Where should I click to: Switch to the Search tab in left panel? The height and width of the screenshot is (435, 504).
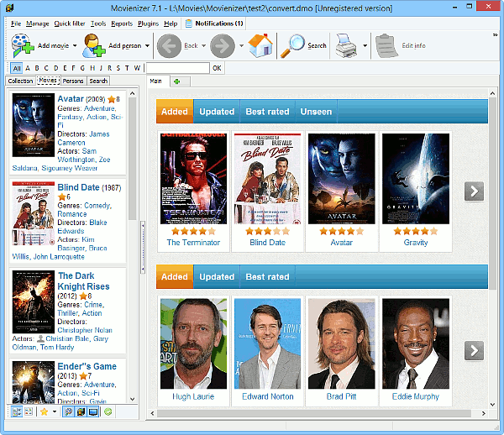tap(98, 81)
